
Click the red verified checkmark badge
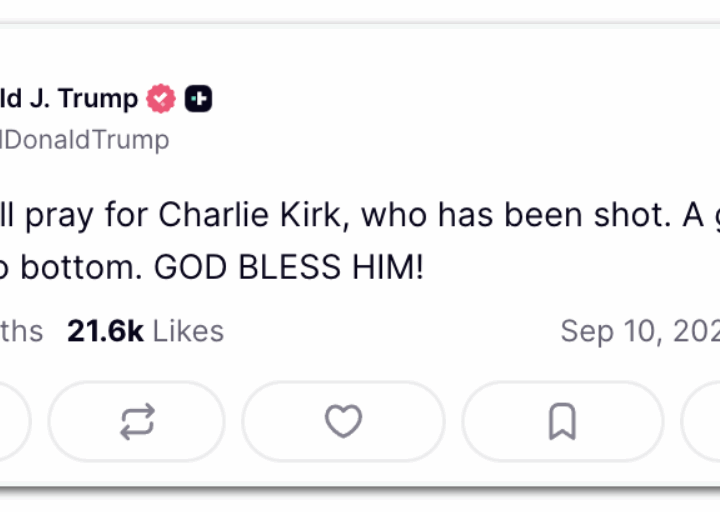(162, 99)
